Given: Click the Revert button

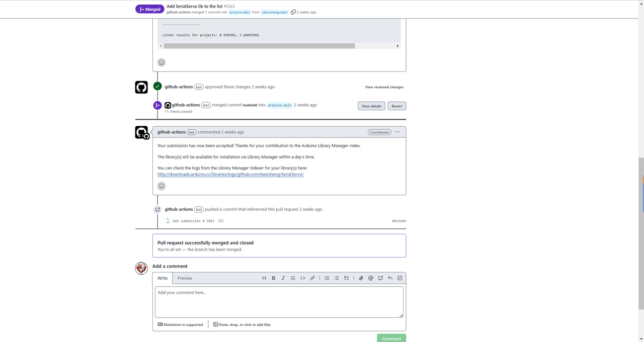Looking at the screenshot, I should coord(397,106).
